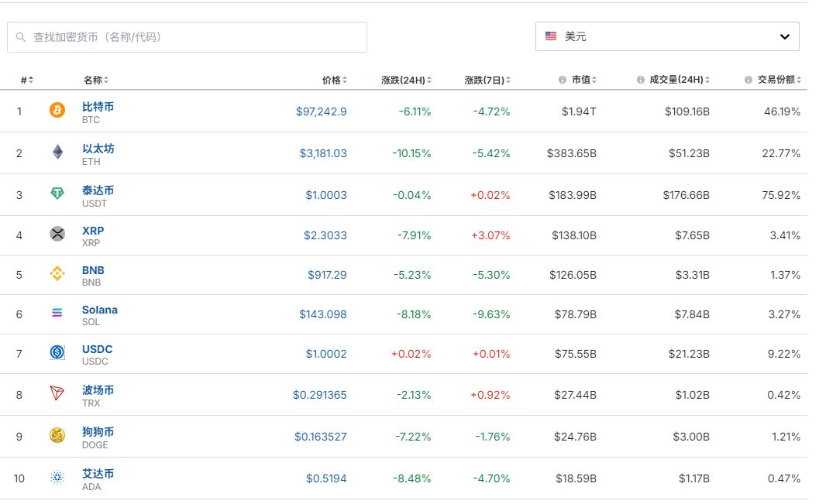Screen dimensions: 819x504
Task: Click the Solana logo icon
Action: (x=57, y=314)
